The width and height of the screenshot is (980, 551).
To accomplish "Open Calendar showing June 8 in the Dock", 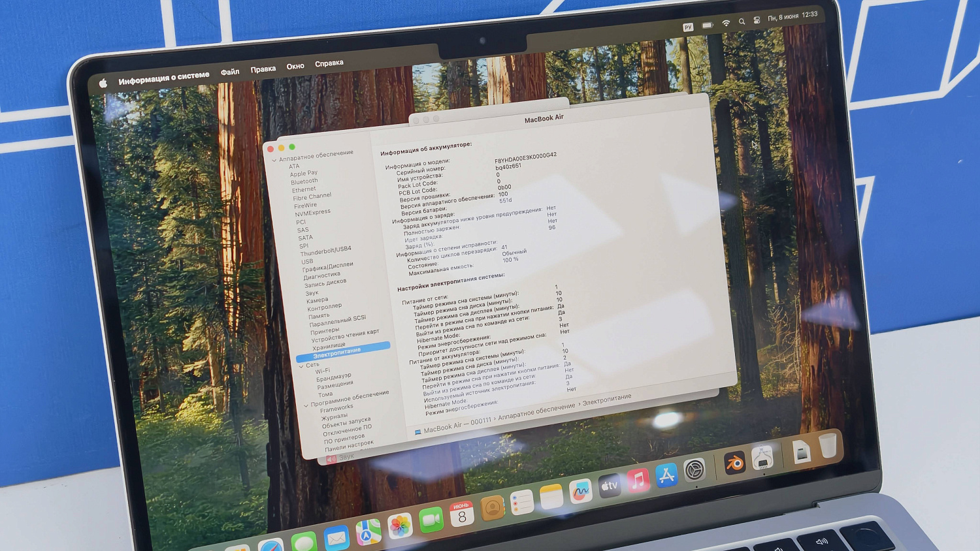I will (461, 514).
